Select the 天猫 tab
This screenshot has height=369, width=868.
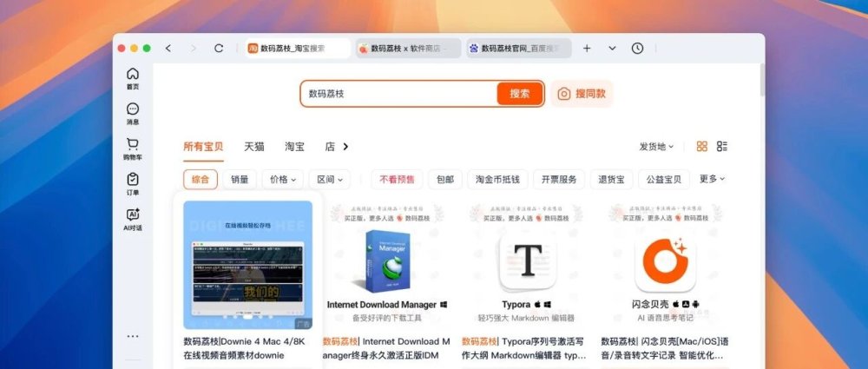point(254,147)
